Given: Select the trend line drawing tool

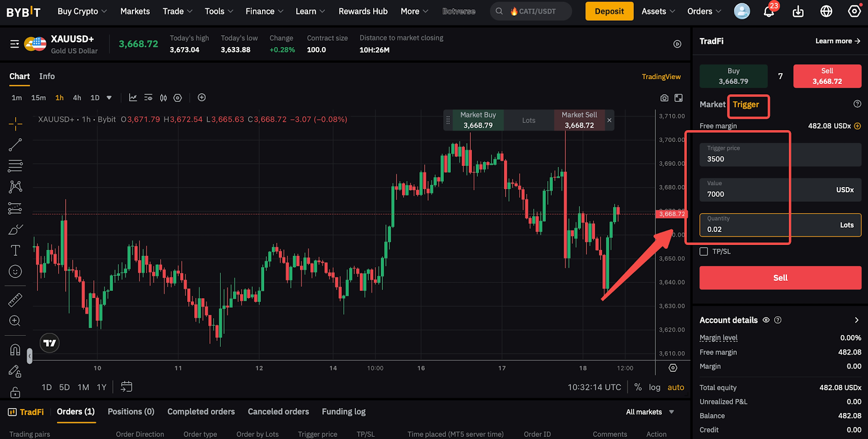Looking at the screenshot, I should (x=15, y=145).
